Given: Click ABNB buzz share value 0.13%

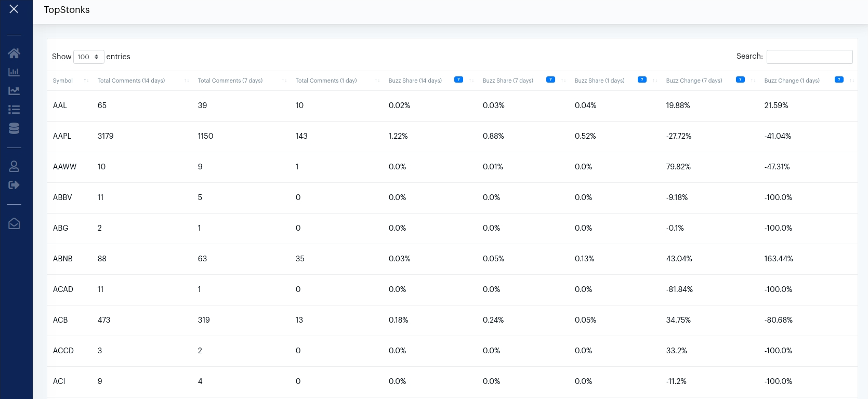Looking at the screenshot, I should tap(585, 259).
